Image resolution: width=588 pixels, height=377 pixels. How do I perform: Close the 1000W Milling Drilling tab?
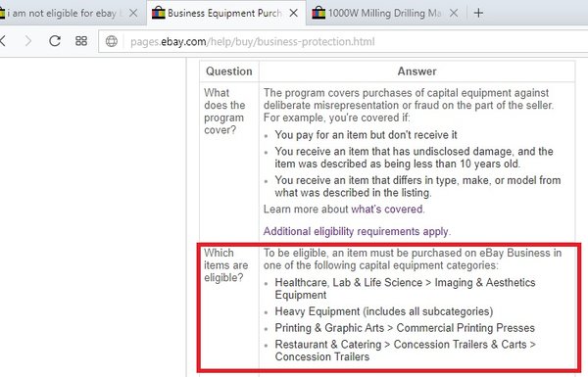[x=454, y=13]
